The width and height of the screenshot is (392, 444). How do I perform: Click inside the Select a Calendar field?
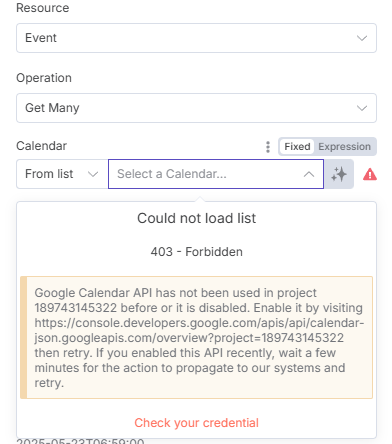(x=216, y=174)
